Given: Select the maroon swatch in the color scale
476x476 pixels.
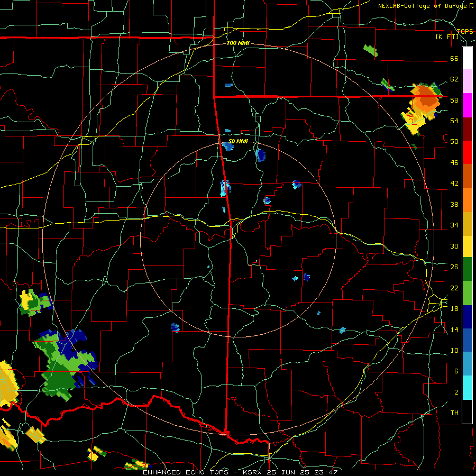Looking at the screenshot, I should (x=467, y=129).
